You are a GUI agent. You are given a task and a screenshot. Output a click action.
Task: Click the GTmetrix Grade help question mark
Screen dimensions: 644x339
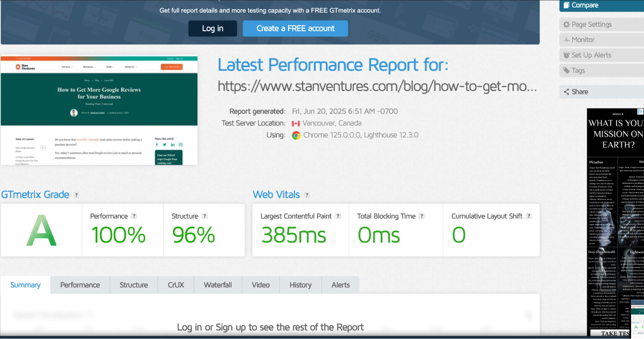pos(76,195)
